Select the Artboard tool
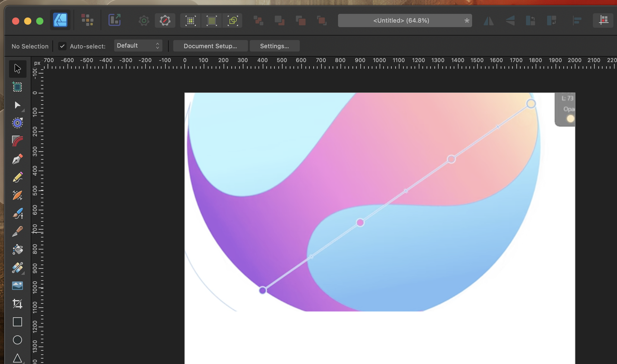 click(x=17, y=87)
